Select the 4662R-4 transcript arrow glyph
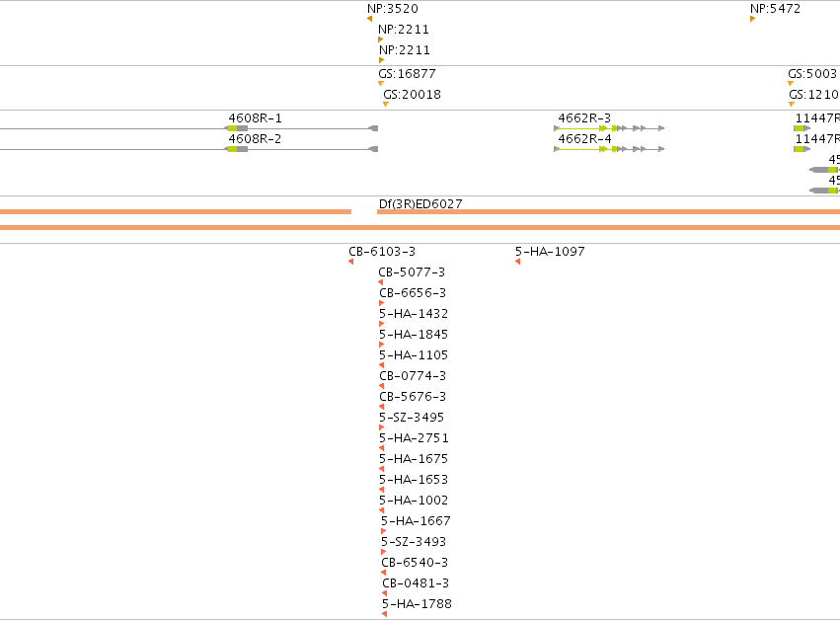The image size is (840, 620). click(x=609, y=149)
